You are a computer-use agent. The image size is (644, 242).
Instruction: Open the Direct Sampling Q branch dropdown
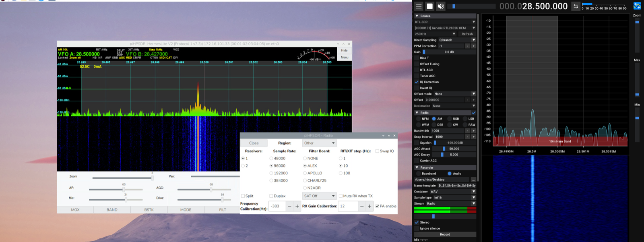tap(457, 40)
